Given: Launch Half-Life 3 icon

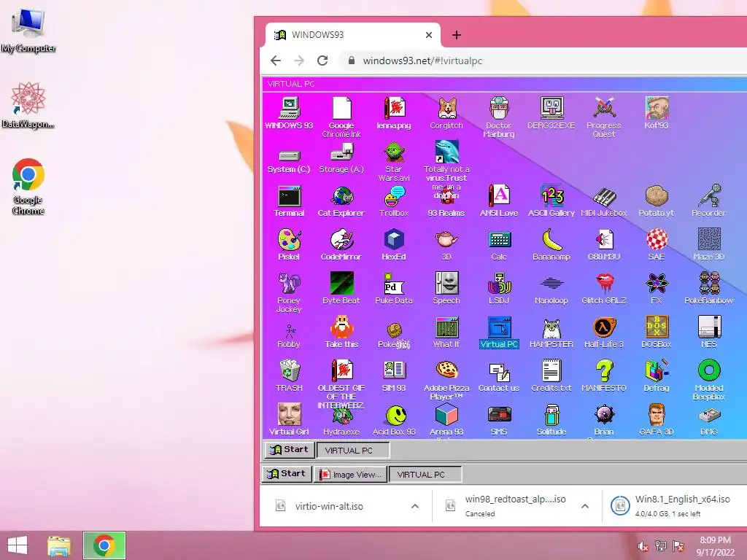Looking at the screenshot, I should point(603,332).
